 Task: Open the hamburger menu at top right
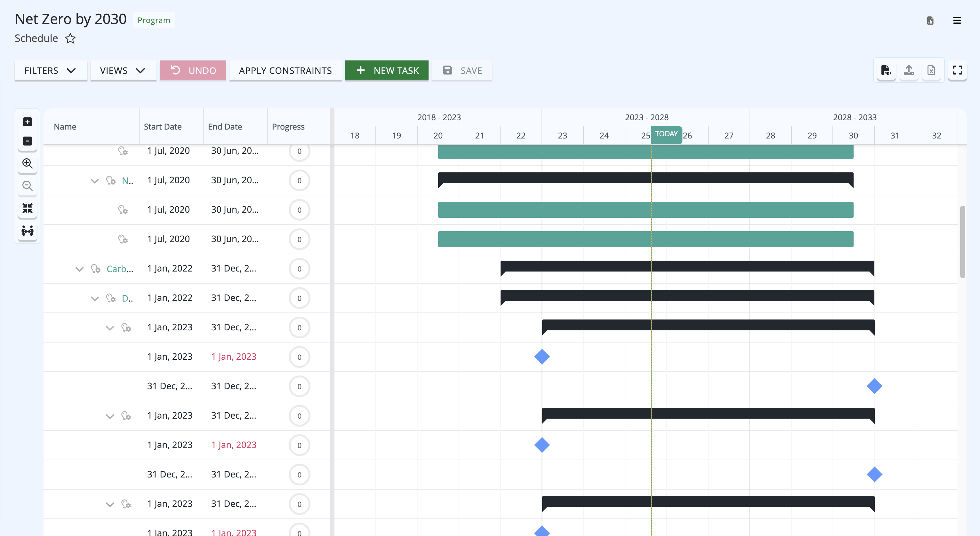(x=957, y=20)
